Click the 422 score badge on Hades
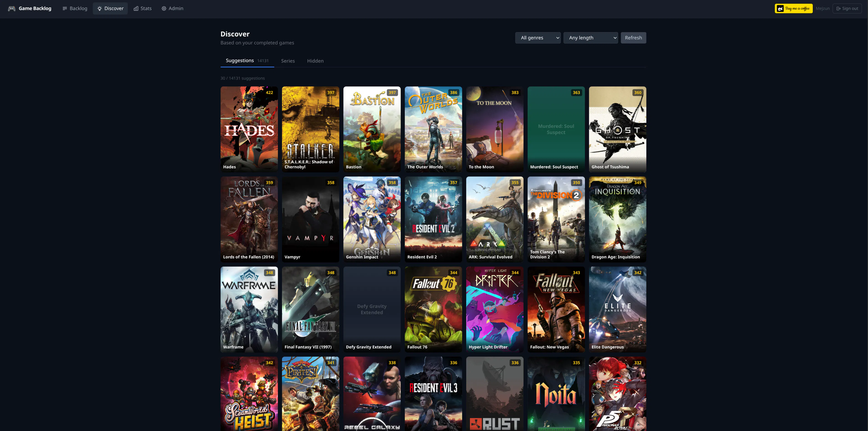 click(269, 92)
